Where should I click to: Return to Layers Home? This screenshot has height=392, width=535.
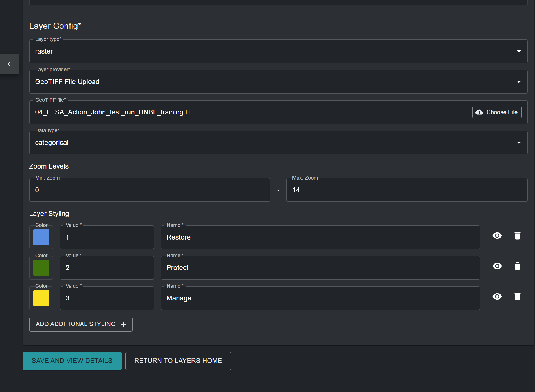click(178, 361)
